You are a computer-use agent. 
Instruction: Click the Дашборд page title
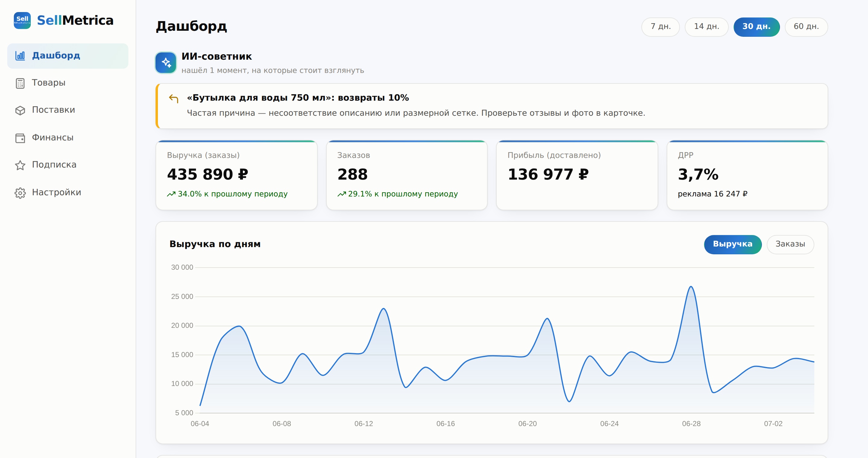point(191,26)
